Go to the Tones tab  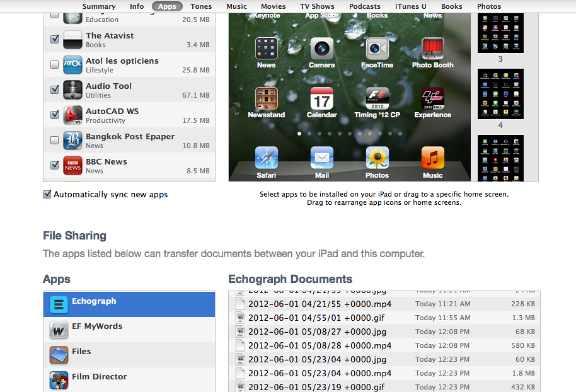coord(201,6)
